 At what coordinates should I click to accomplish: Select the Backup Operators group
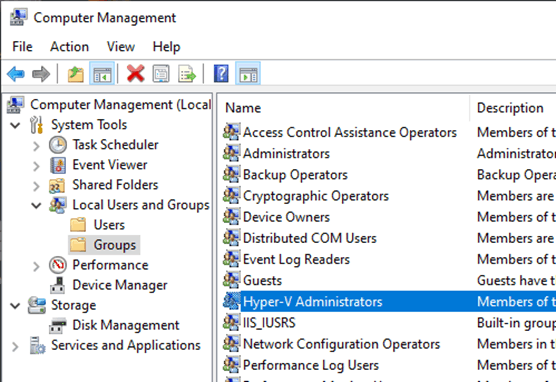tap(295, 175)
